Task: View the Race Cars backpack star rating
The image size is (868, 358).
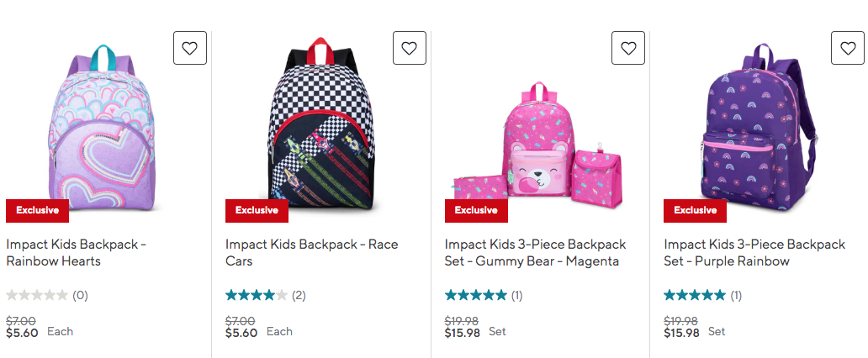Action: coord(257,295)
